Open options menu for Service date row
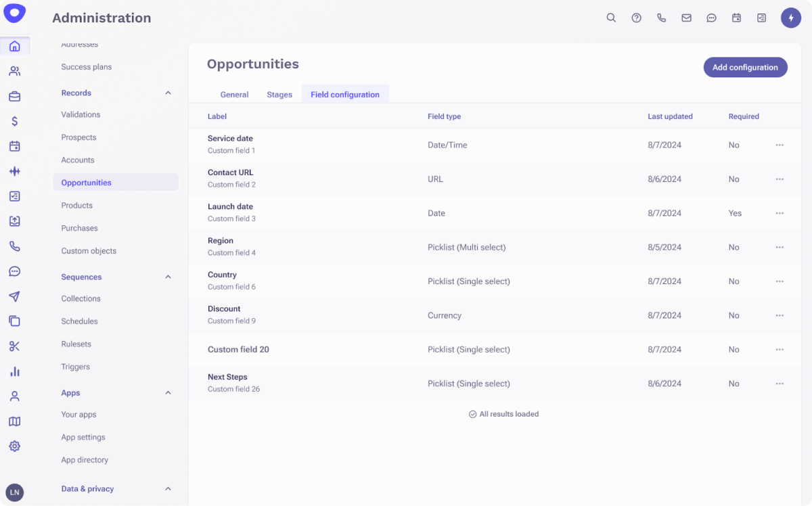This screenshot has width=812, height=506. coord(780,145)
